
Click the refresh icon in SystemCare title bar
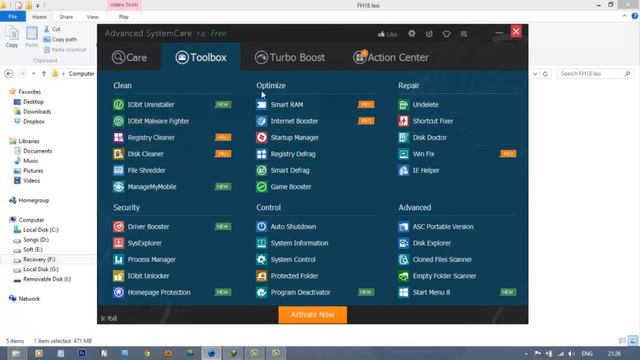pyautogui.click(x=429, y=34)
